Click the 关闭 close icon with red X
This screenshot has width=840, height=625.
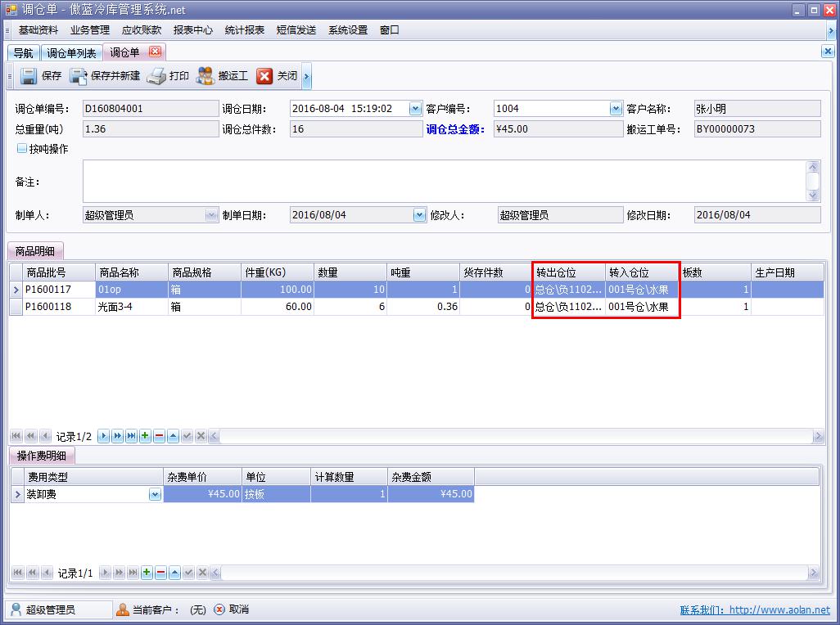tap(265, 76)
